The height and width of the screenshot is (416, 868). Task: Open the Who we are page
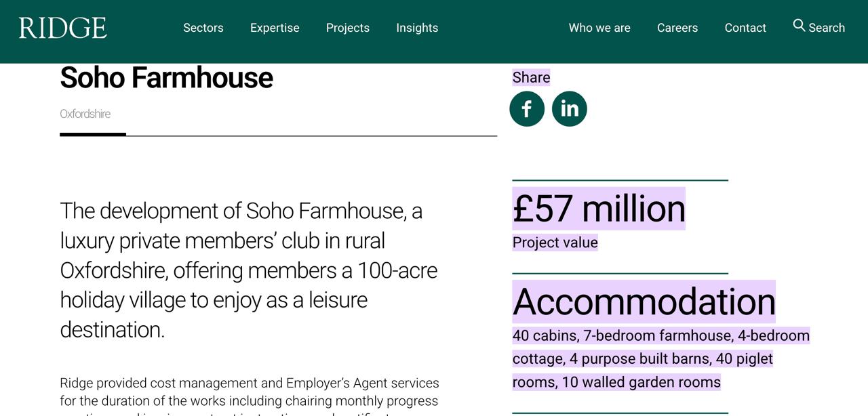click(x=599, y=28)
